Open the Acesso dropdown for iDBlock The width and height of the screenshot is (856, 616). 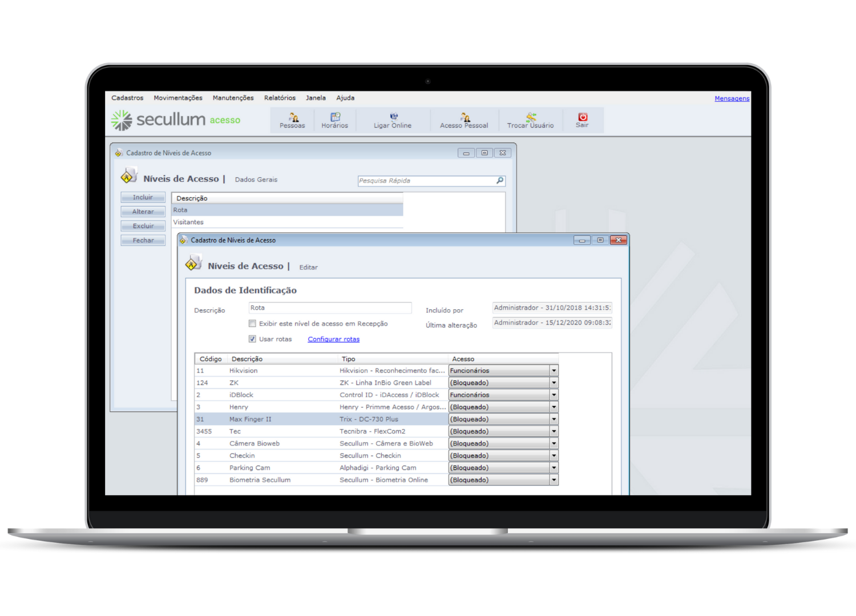pyautogui.click(x=554, y=395)
